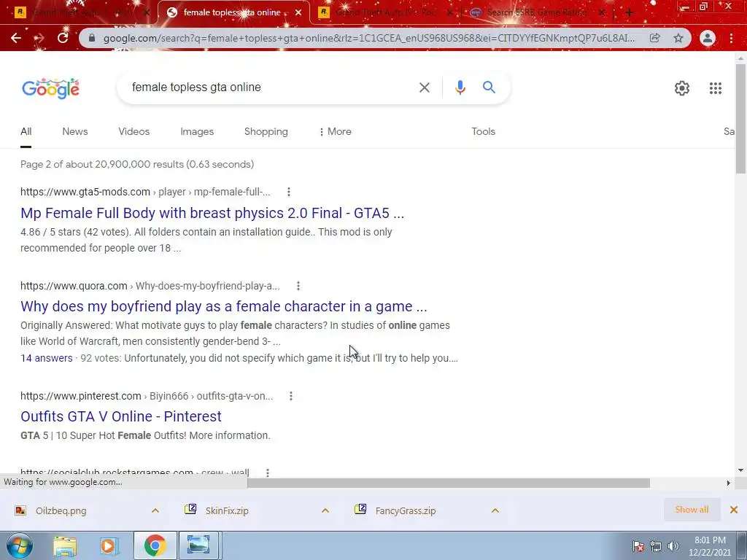Open the More search filters dropdown
The height and width of the screenshot is (560, 747).
(x=336, y=131)
